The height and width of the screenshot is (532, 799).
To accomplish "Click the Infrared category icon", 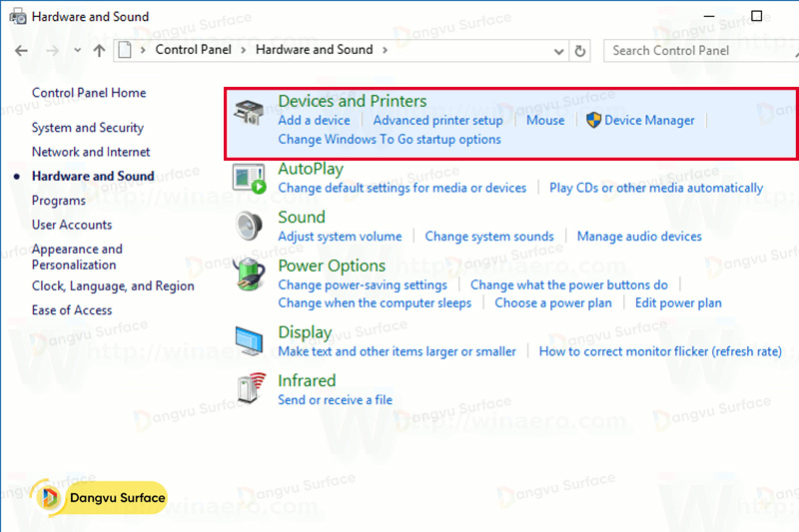I will pyautogui.click(x=249, y=389).
